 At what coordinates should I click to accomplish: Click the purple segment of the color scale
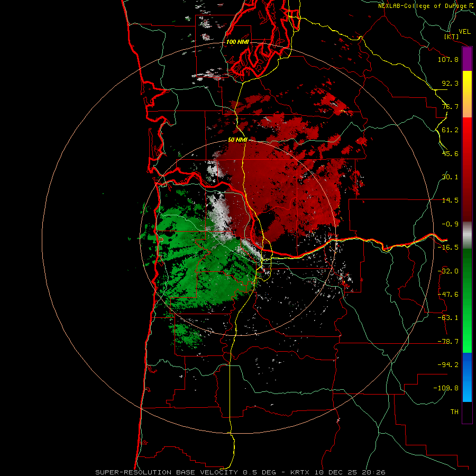[x=467, y=59]
